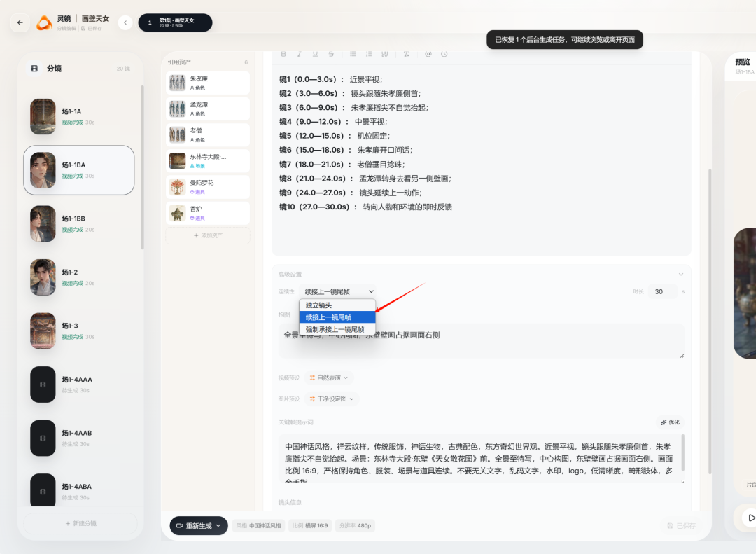Click the back arrow button

point(20,22)
